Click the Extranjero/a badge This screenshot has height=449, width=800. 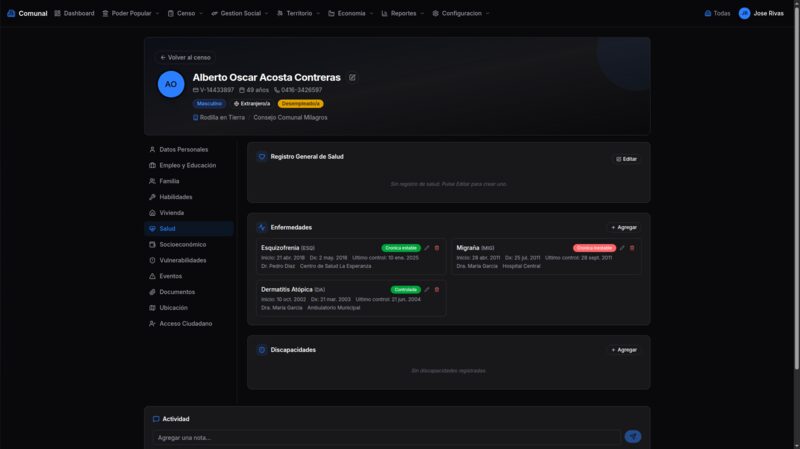click(x=252, y=104)
